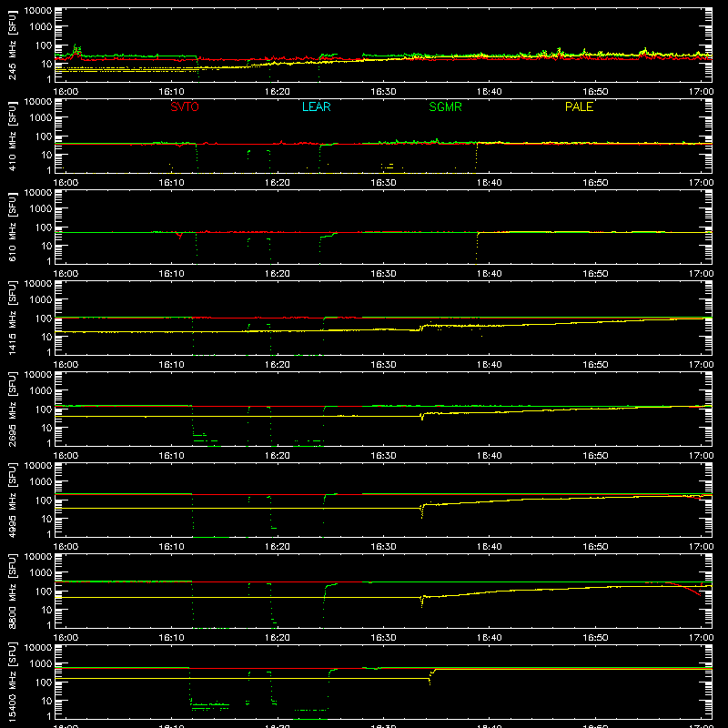Click the 10 y-axis value on the 1415 MHz plot
This screenshot has height=728, width=728.
(x=46, y=337)
